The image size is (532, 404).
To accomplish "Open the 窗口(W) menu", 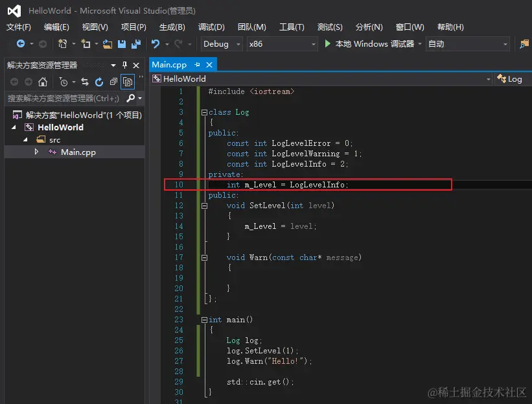I will (410, 27).
